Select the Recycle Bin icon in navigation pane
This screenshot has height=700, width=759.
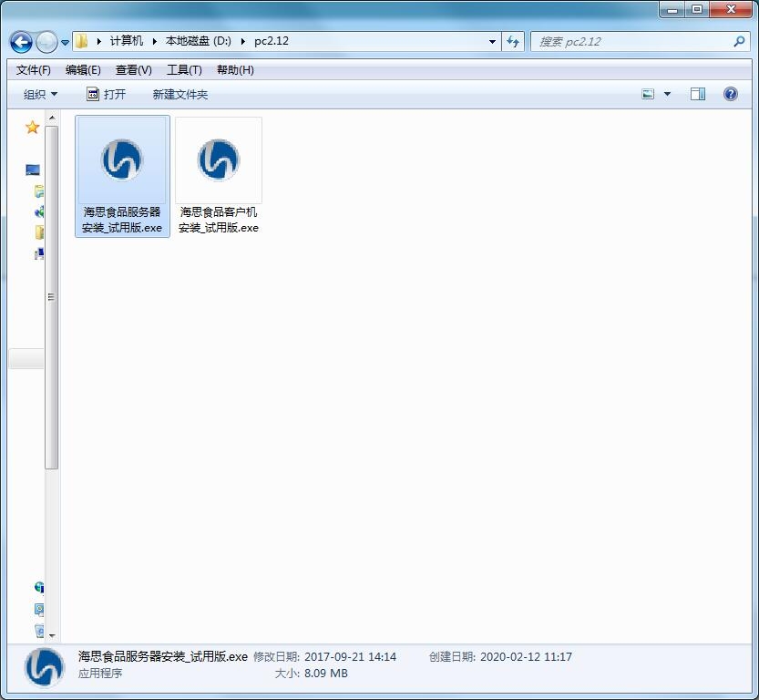[x=39, y=631]
